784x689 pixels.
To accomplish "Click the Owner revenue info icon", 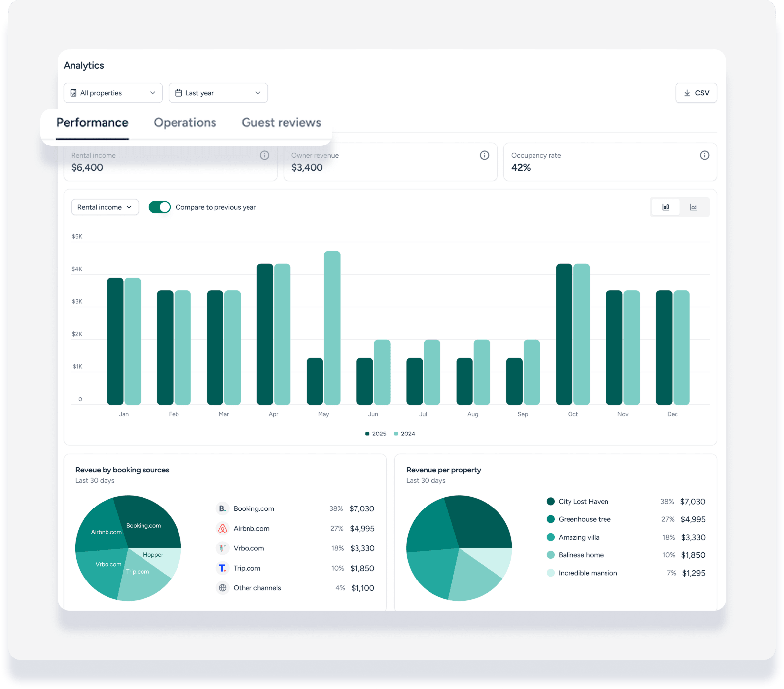I will 485,155.
